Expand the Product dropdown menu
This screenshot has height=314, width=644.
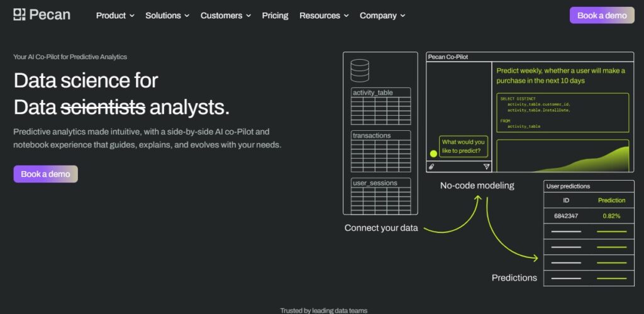(115, 15)
